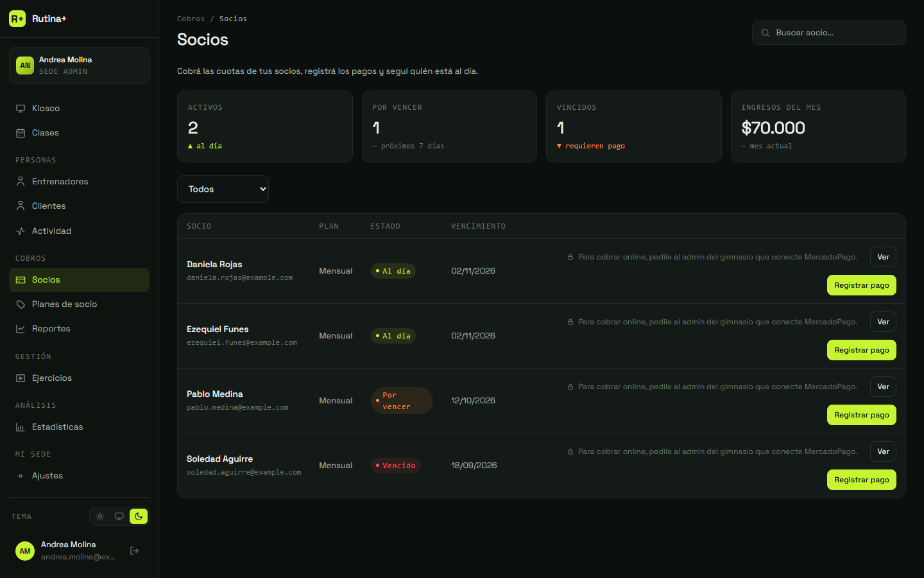The width and height of the screenshot is (924, 578).
Task: Click the search magnifier icon
Action: 766,33
